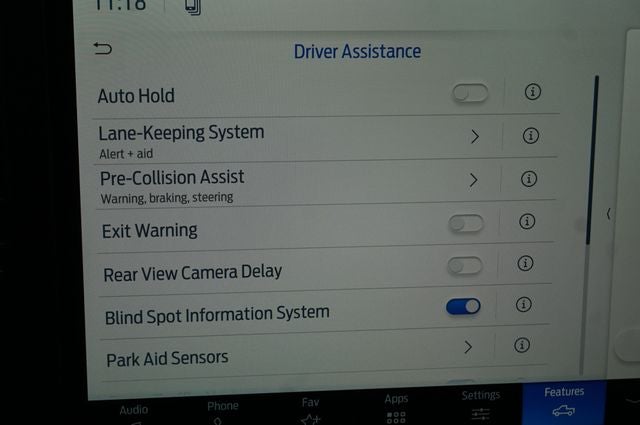Turn on Exit Warning switch
This screenshot has width=640, height=425.
[x=466, y=223]
